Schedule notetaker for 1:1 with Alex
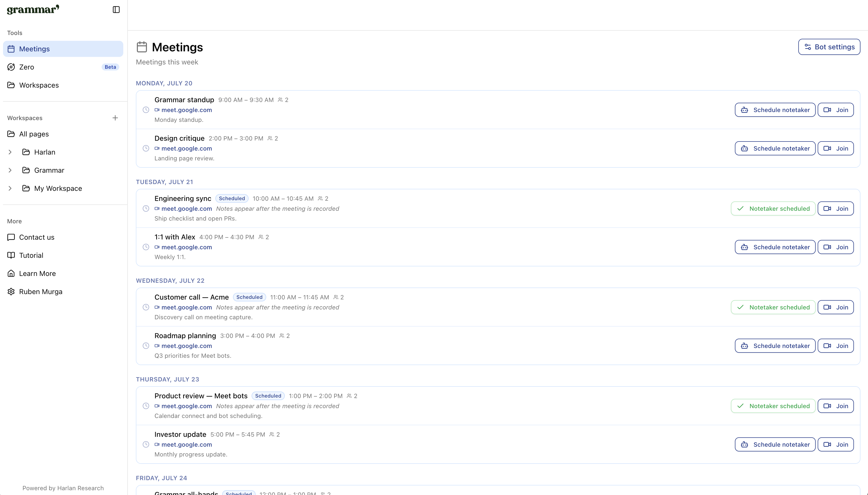 click(x=775, y=247)
